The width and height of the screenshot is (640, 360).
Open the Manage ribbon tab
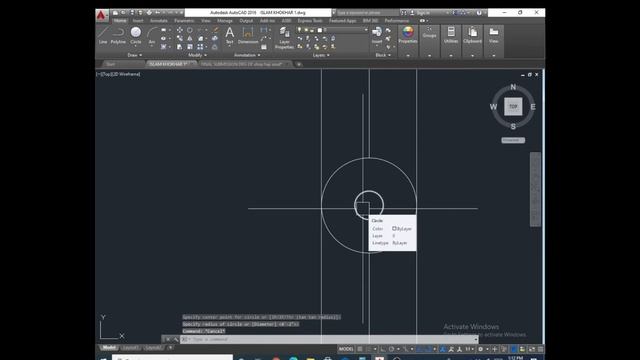point(225,20)
